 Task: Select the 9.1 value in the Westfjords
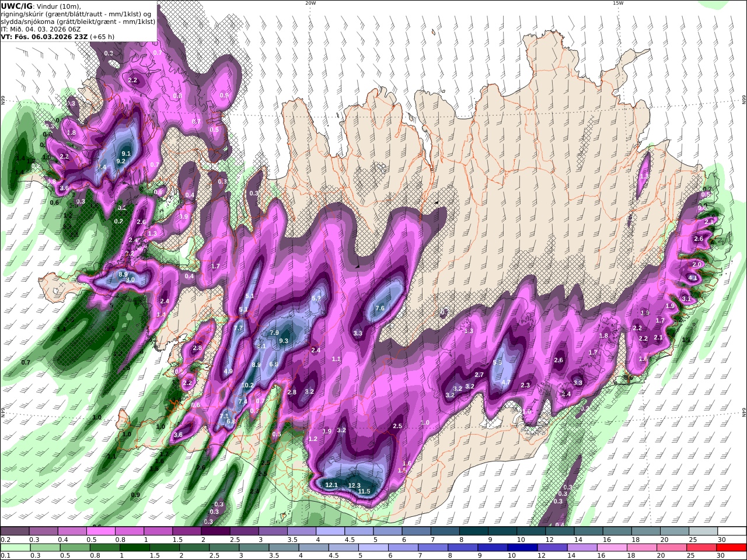[125, 153]
